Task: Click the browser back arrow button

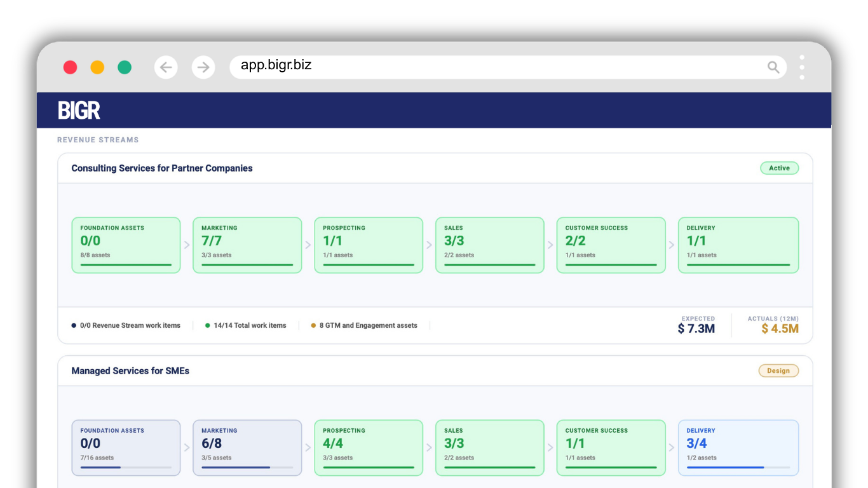Action: [166, 67]
